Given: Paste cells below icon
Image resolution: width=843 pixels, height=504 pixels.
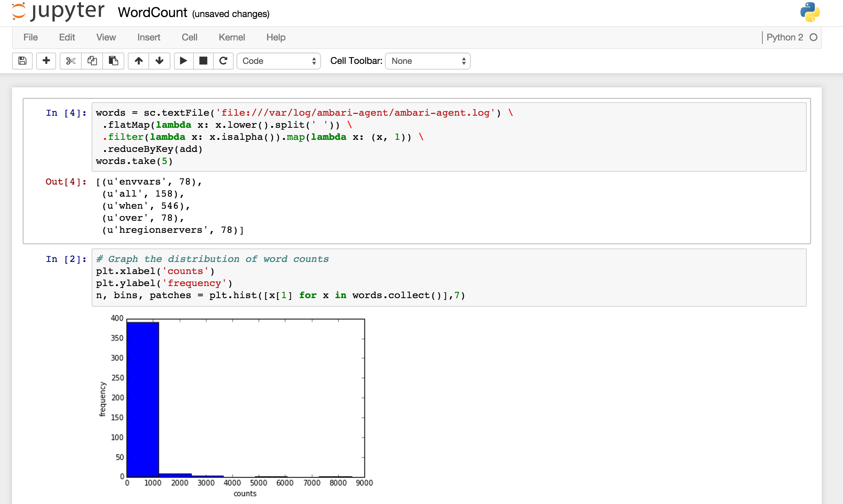Looking at the screenshot, I should pyautogui.click(x=113, y=61).
